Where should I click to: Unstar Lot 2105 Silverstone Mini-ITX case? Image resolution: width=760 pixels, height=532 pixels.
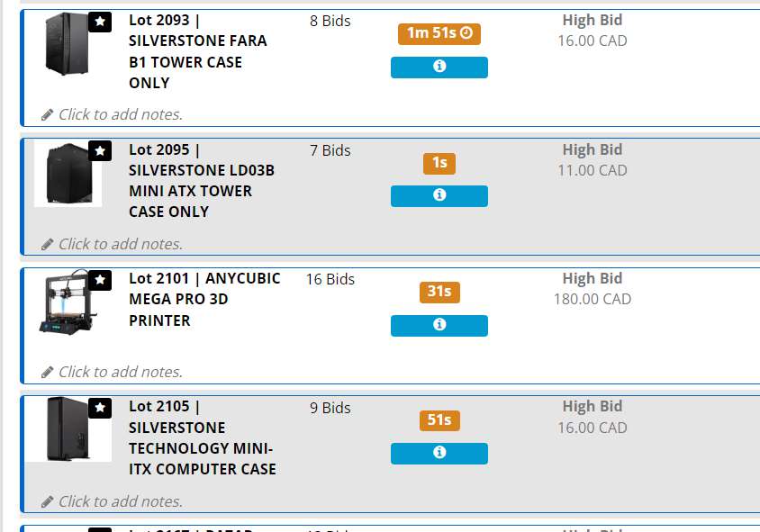click(101, 409)
